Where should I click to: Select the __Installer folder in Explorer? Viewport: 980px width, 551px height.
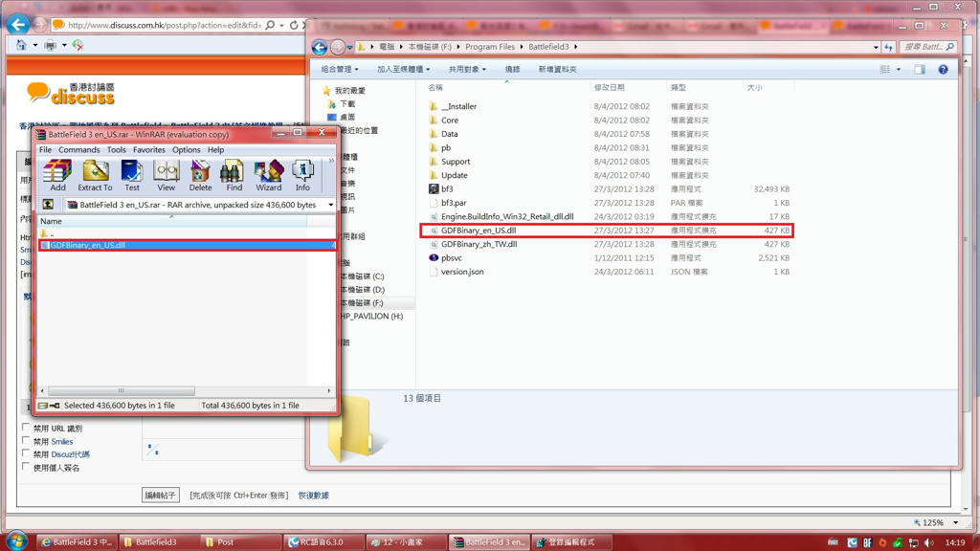pyautogui.click(x=458, y=106)
